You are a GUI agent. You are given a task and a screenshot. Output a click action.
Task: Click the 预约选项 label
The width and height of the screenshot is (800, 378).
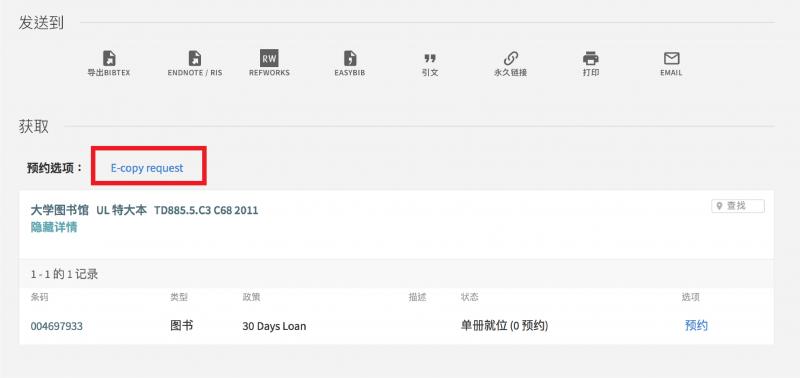coord(55,168)
